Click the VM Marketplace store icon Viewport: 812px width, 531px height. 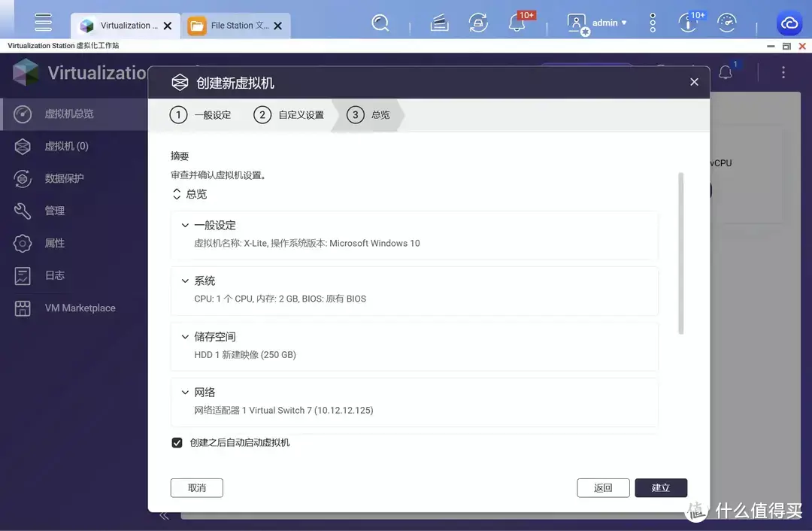pos(23,308)
